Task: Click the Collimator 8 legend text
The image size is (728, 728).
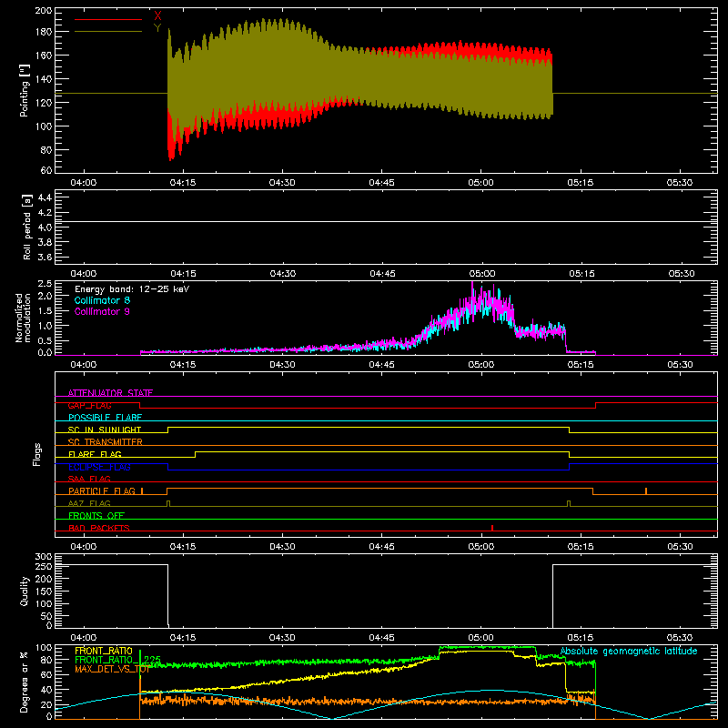Action: (102, 300)
